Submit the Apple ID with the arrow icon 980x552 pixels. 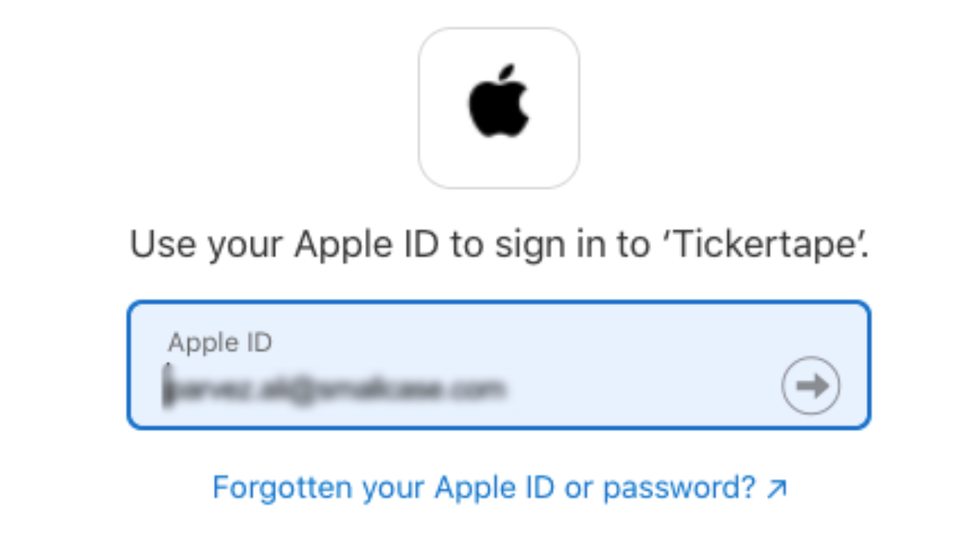tap(810, 386)
